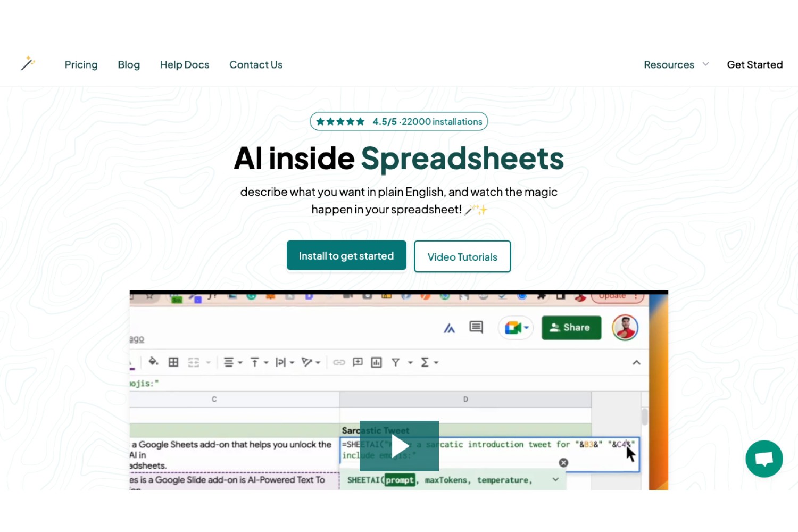Image resolution: width=798 pixels, height=532 pixels.
Task: Open the sigma functions dropdown
Action: click(x=429, y=362)
